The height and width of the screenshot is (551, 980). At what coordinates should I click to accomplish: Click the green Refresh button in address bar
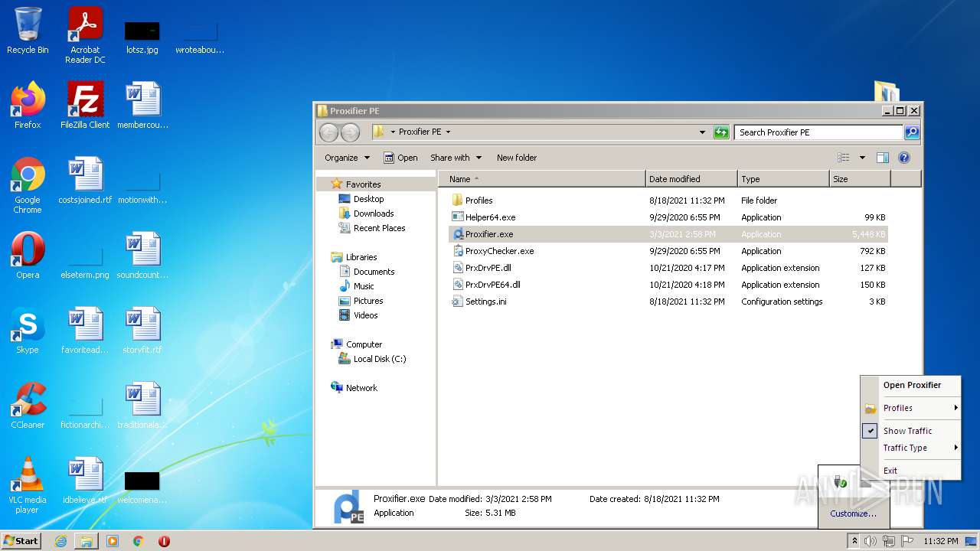[721, 132]
